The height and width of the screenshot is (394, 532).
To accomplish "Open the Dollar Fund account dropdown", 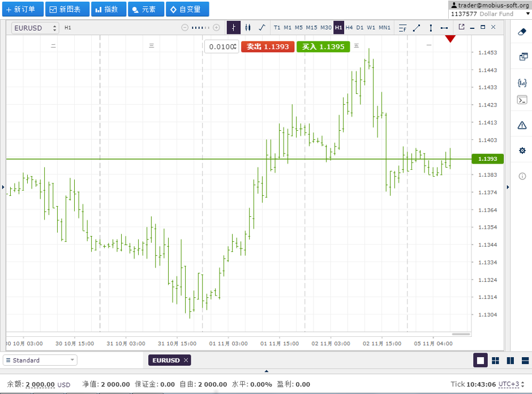I will (490, 14).
